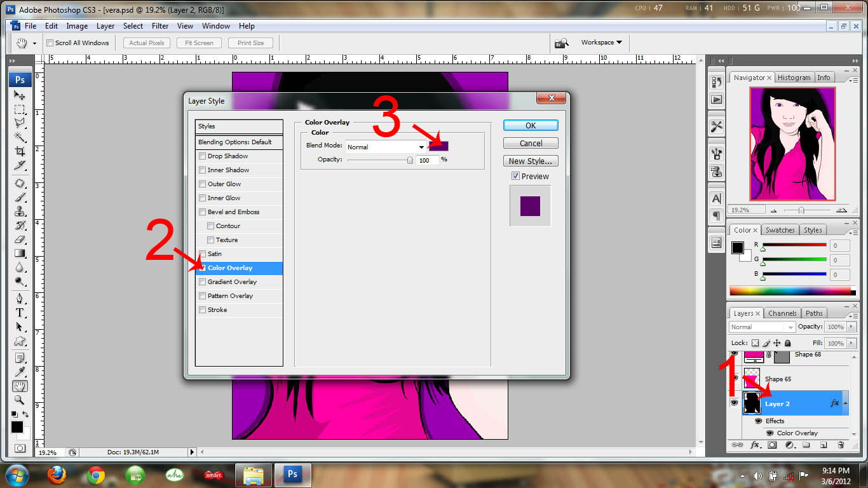Enable the Outer Glow checkbox

(x=202, y=184)
